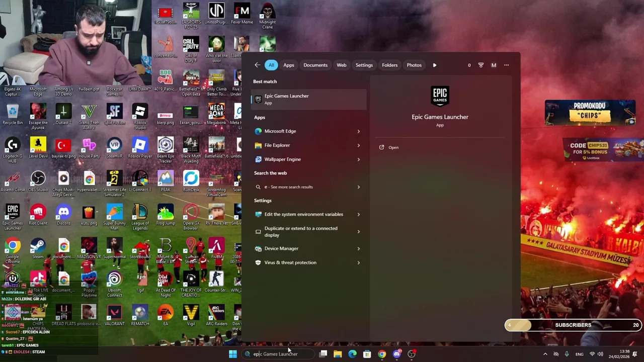Open File Explorer from the taskbar
The height and width of the screenshot is (362, 644).
[x=338, y=354]
